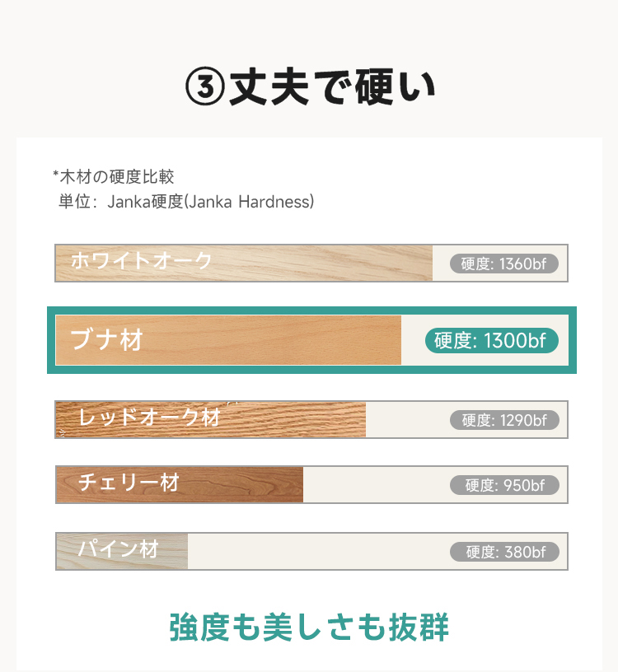Click the ブナ材 wood bar

pyautogui.click(x=228, y=340)
